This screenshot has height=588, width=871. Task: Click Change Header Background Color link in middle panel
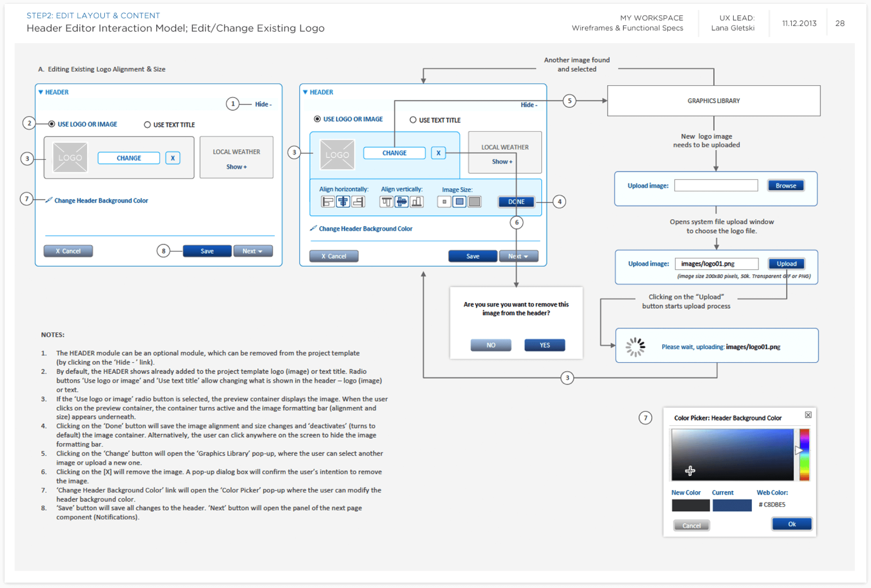click(365, 229)
